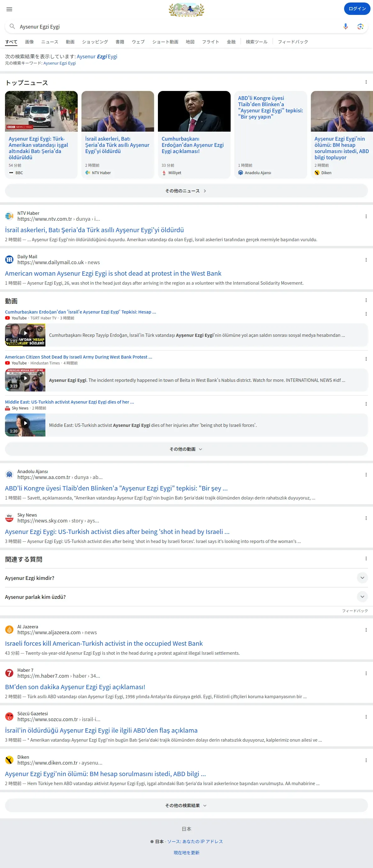The image size is (373, 868).
Task: Expand question Ayşenur Ezgi kimdir?
Action: pyautogui.click(x=186, y=577)
